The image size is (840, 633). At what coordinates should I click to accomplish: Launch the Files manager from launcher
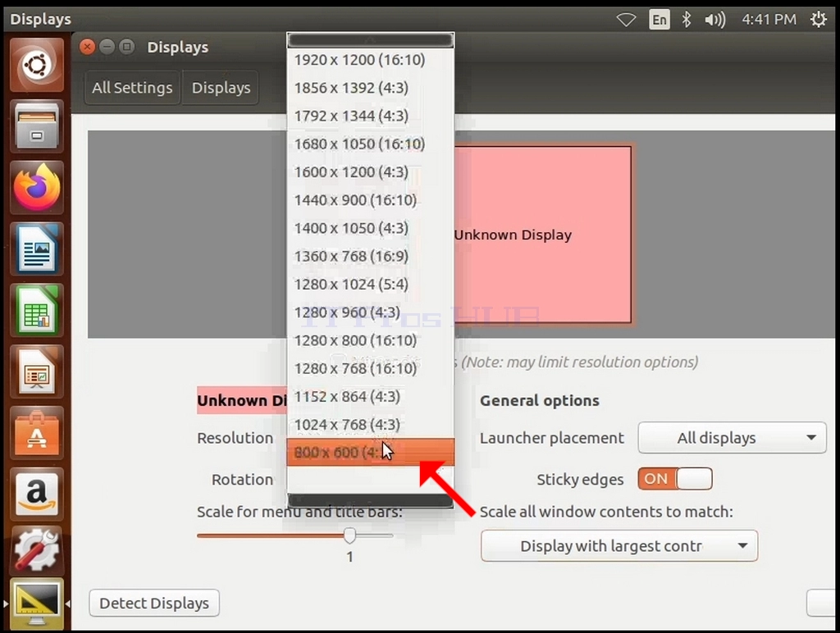36,127
